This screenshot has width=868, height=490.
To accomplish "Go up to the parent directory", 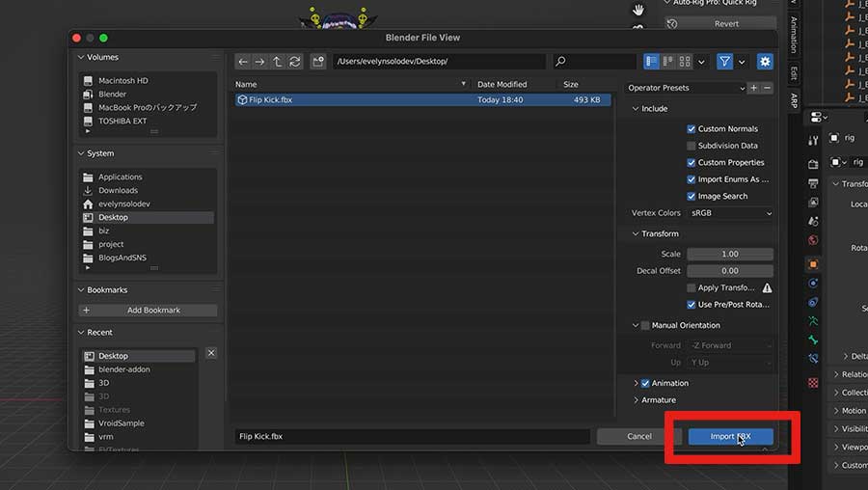I will pyautogui.click(x=278, y=62).
